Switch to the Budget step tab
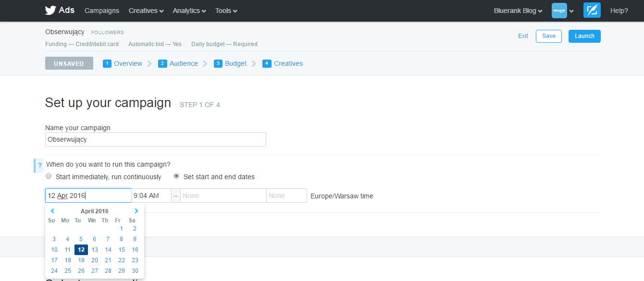 tap(235, 63)
